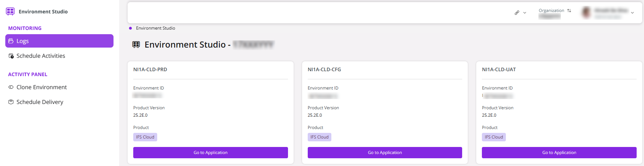The image size is (644, 166).
Task: Click IFS Cloud tag in NI1A-CLD-PRD card
Action: point(145,137)
